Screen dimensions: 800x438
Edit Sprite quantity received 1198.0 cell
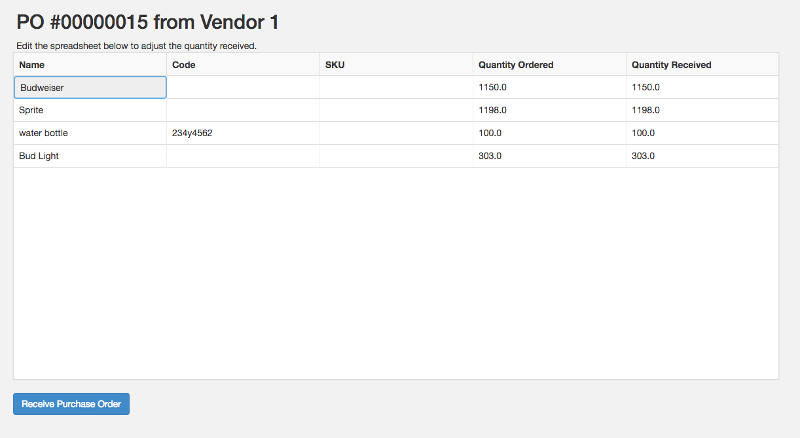pos(703,110)
